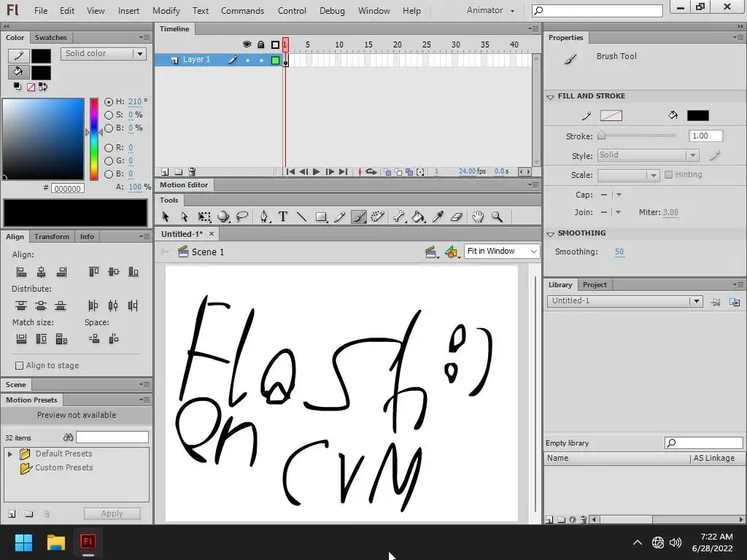Select the Subselection tool

click(x=185, y=217)
